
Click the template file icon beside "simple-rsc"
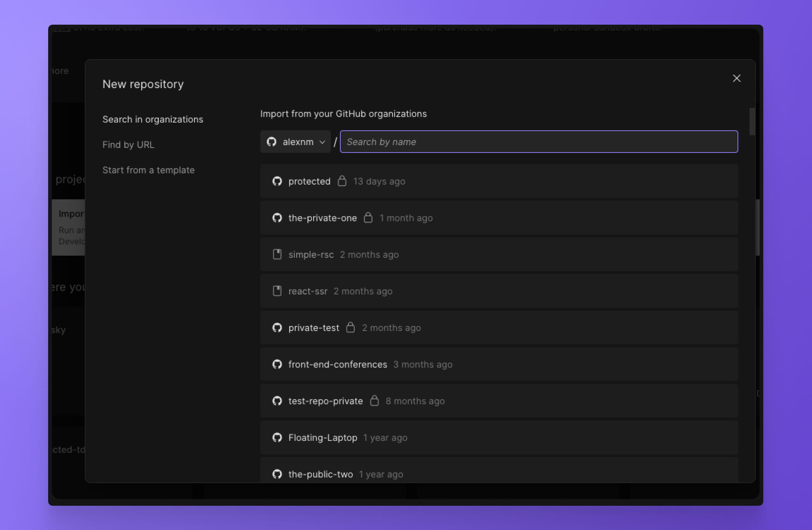277,254
